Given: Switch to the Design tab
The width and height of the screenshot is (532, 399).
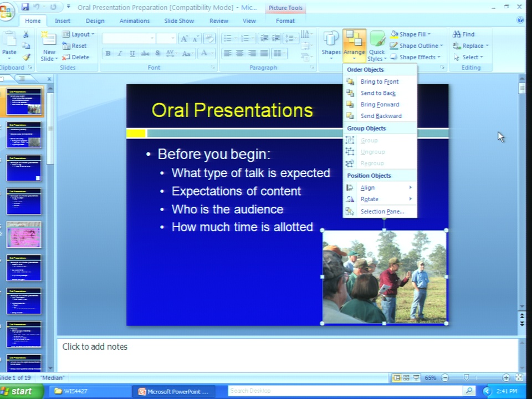Looking at the screenshot, I should click(x=95, y=21).
